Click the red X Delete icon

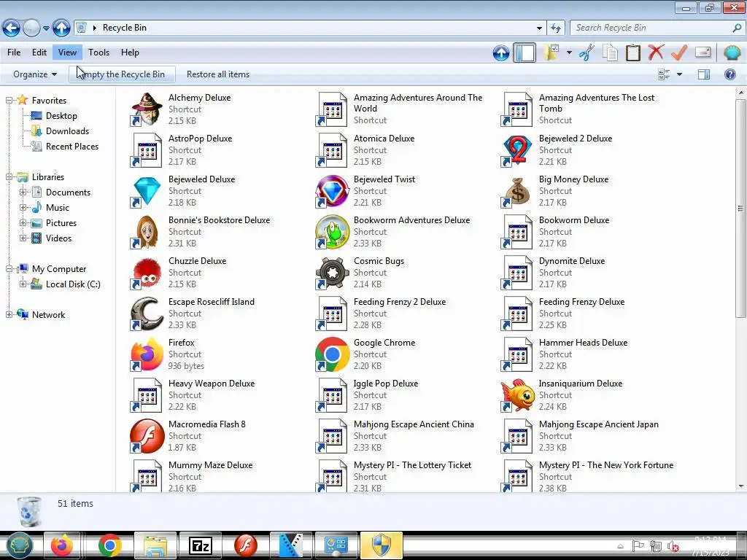click(x=656, y=52)
